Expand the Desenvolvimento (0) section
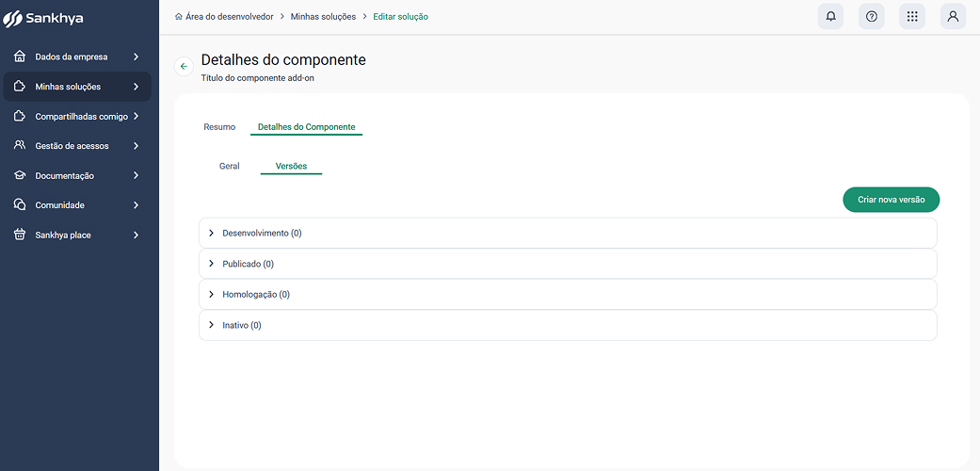This screenshot has height=471, width=980. (x=568, y=233)
